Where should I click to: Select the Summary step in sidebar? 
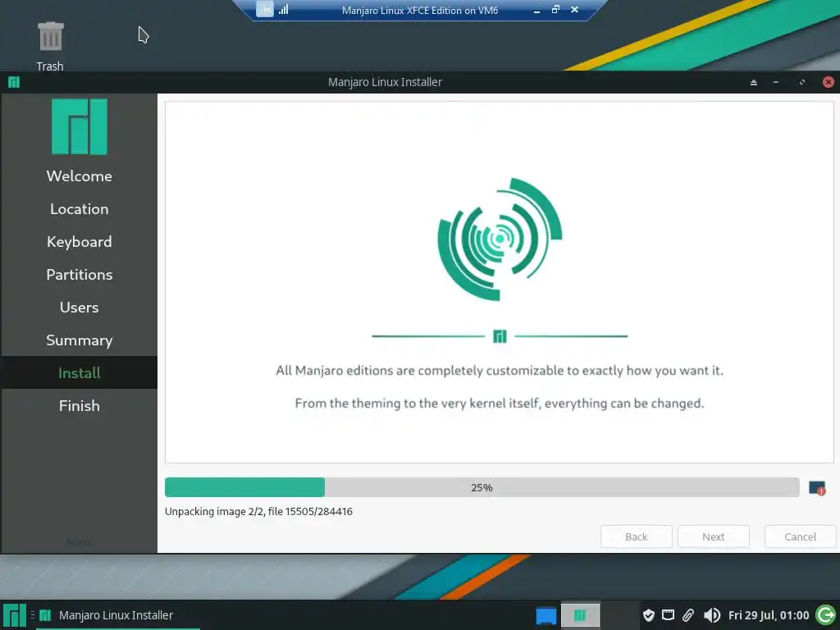pos(80,340)
